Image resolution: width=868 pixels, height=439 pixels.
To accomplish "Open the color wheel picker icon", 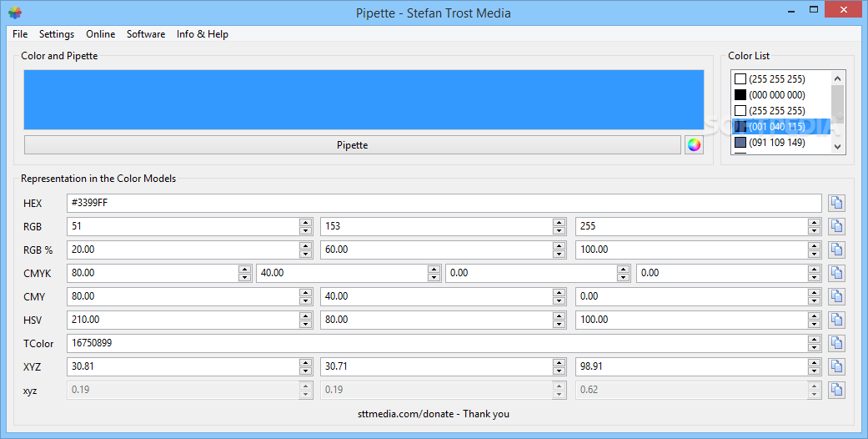I will (694, 145).
